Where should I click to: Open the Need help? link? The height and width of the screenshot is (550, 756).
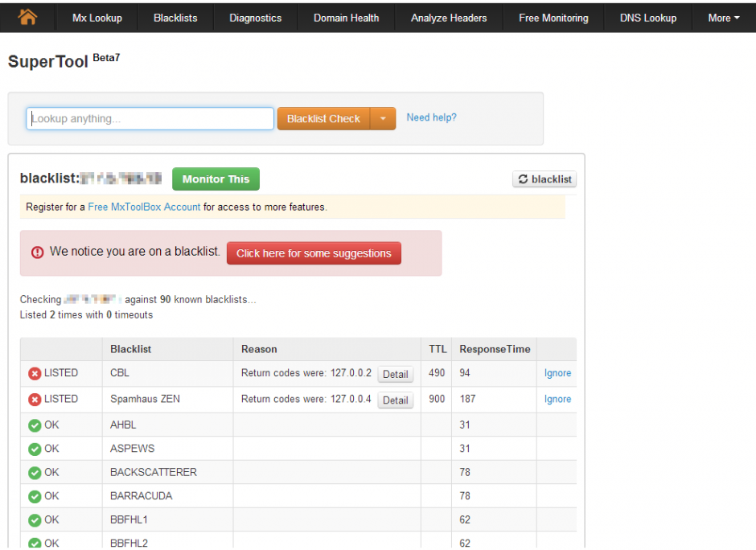coord(431,117)
